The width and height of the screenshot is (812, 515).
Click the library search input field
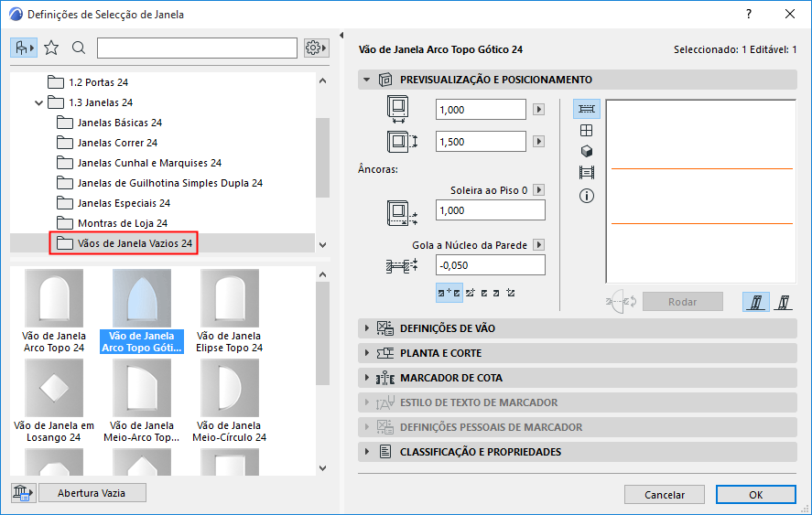197,48
